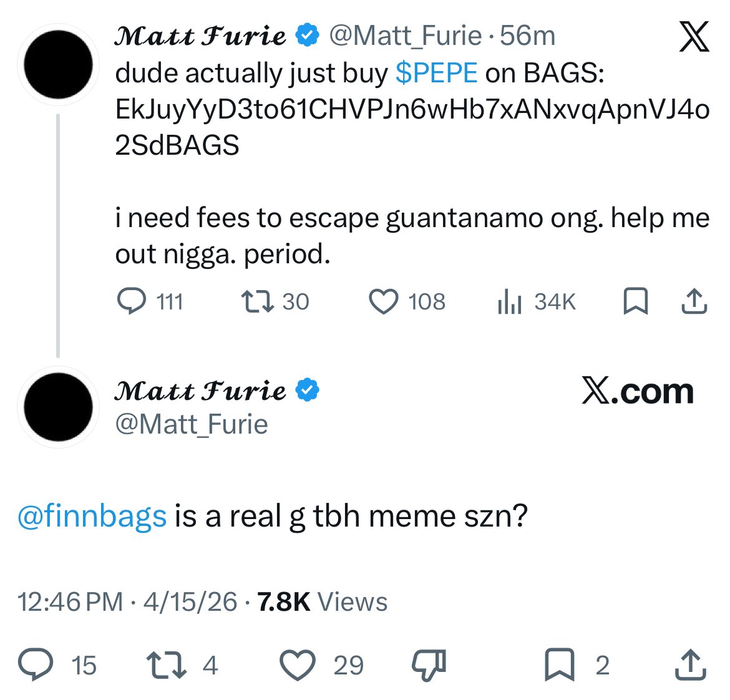Screen dimensions: 730x700
Task: Bookmark the post with 2 bookmarks
Action: point(560,665)
